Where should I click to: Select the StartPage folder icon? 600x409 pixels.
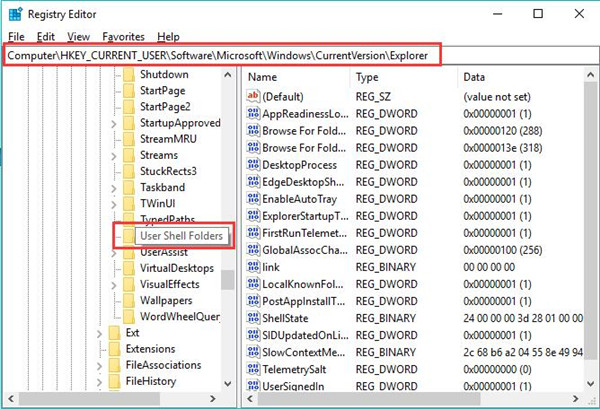click(129, 90)
